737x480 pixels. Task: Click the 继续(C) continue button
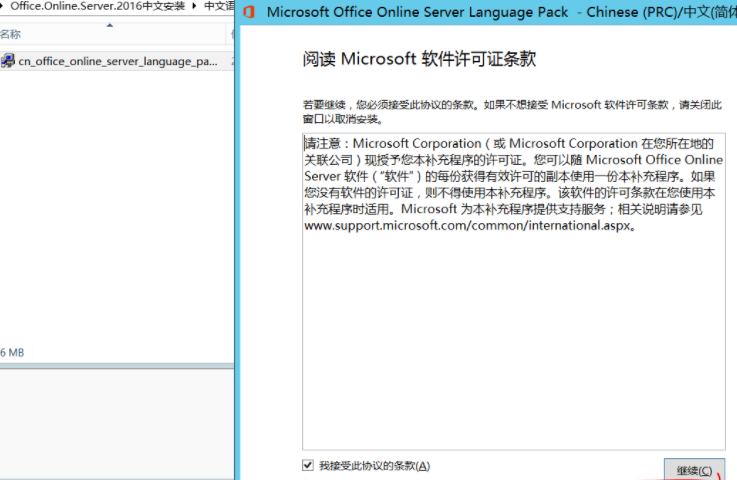694,470
